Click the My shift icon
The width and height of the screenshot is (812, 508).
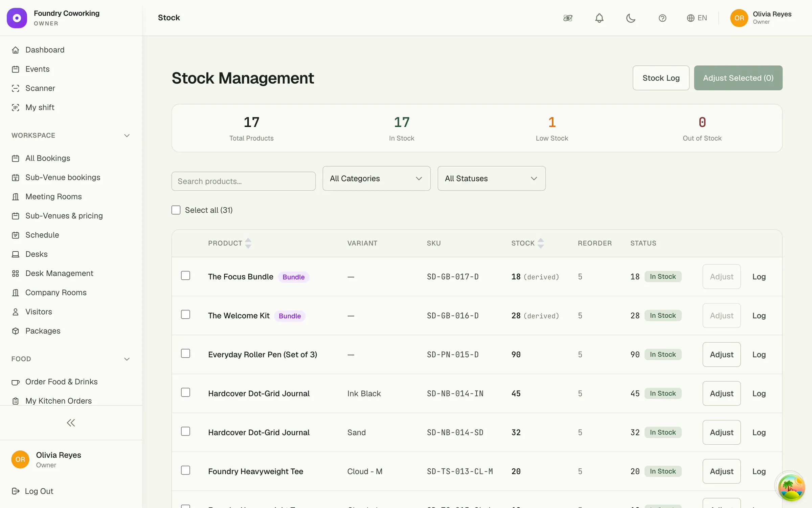click(x=16, y=107)
